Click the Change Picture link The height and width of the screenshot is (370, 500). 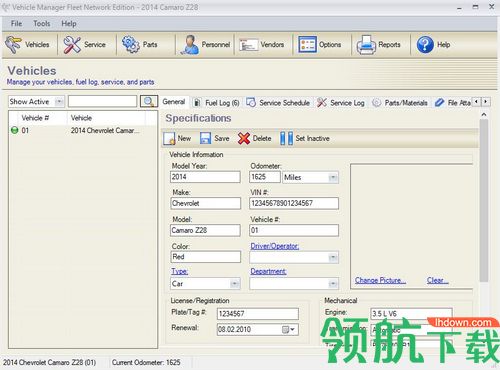tap(380, 280)
